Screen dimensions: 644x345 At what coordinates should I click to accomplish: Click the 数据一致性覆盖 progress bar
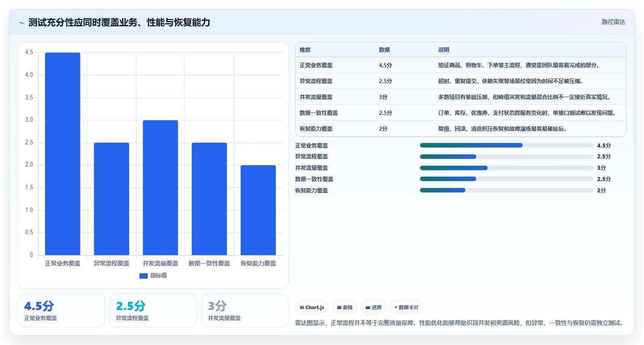507,179
